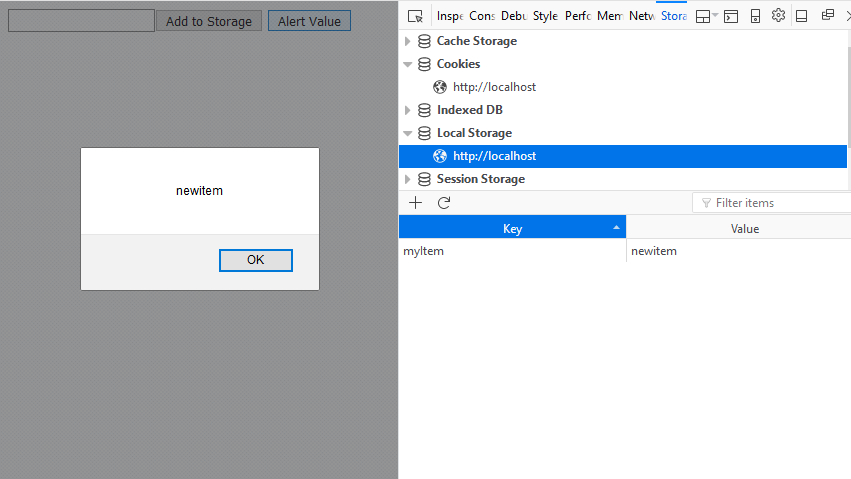Viewport: 851px width, 479px height.
Task: Toggle responsive design mode icon
Action: click(755, 16)
